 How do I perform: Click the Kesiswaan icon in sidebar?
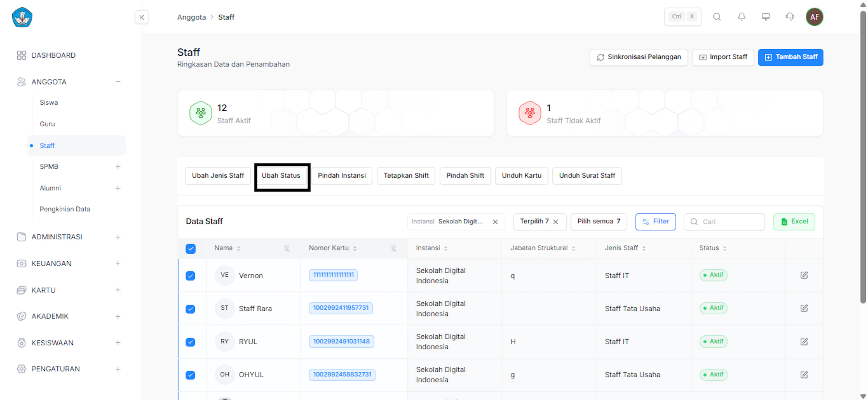tap(21, 343)
